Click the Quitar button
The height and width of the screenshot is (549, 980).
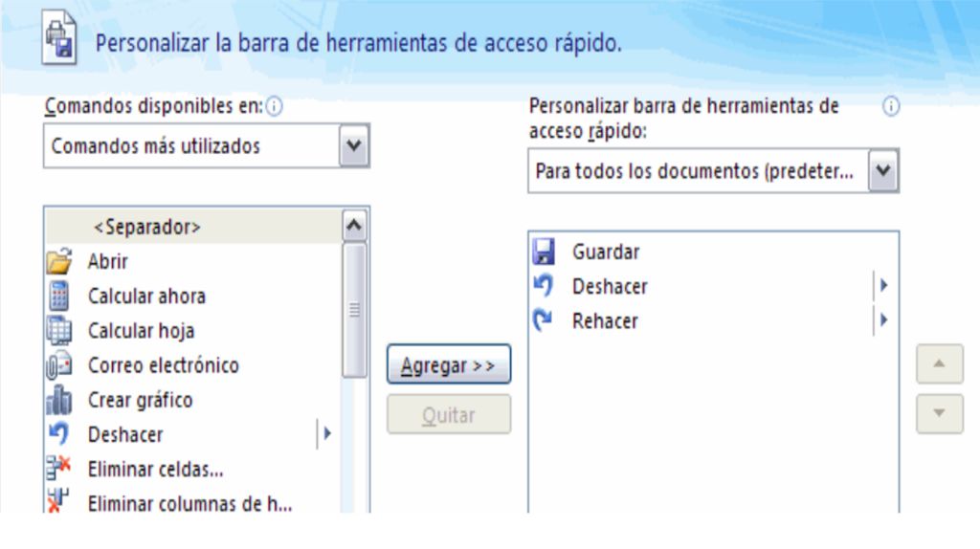tap(448, 415)
